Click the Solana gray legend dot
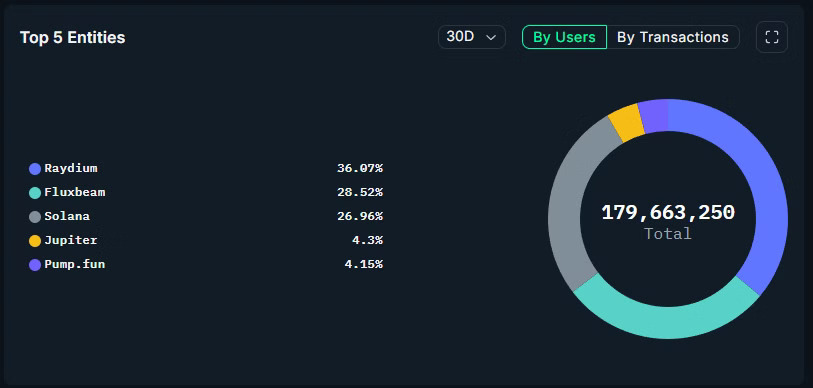Viewport: 813px width, 388px height. point(35,217)
